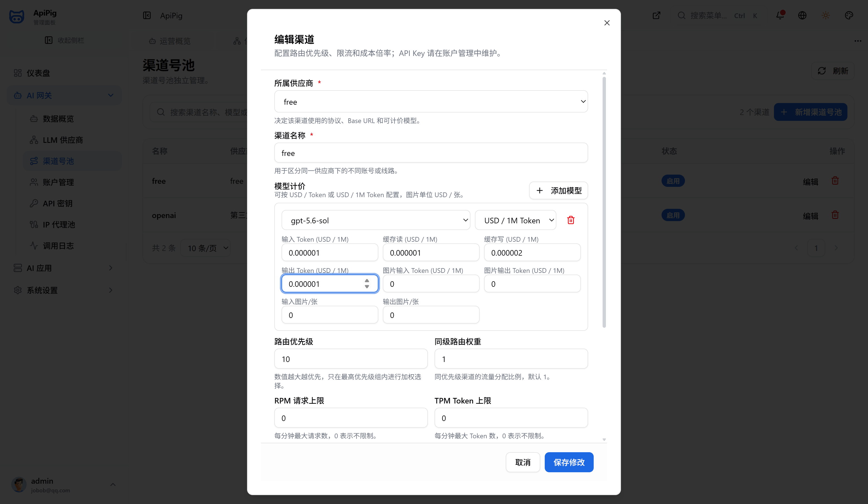Click the 同级路由权重 field

511,359
